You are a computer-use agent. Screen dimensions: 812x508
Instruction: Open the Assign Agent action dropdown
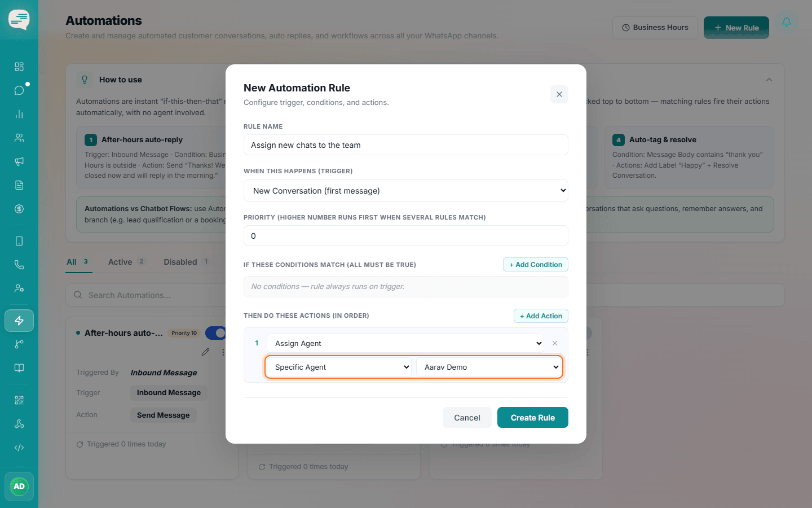(x=405, y=343)
